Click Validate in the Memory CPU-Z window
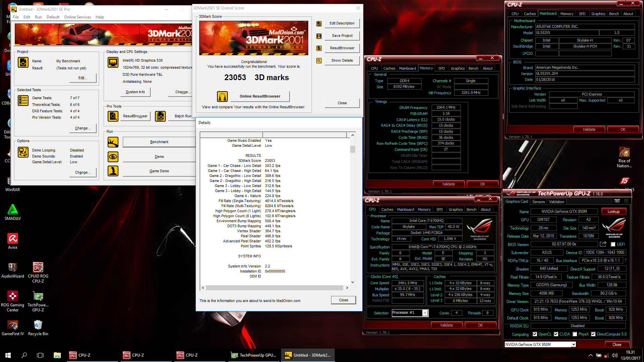This screenshot has width=644, height=362. tap(448, 184)
